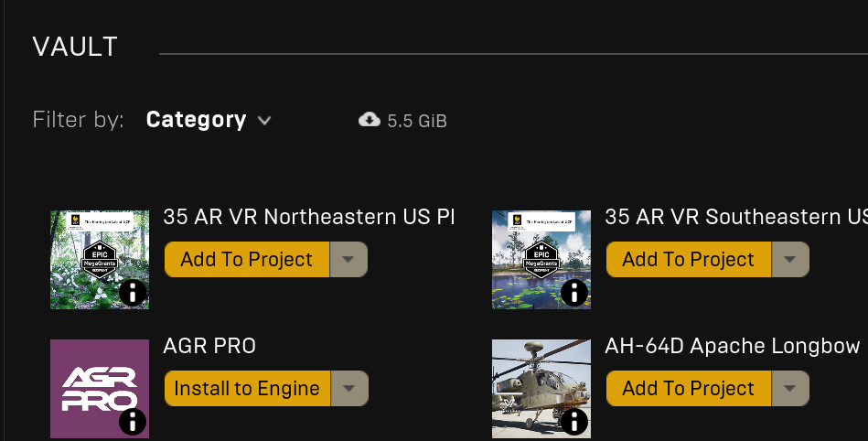Open dropdown arrow beside Northeastern Add To Project
Image resolution: width=868 pixels, height=441 pixels.
click(x=348, y=259)
